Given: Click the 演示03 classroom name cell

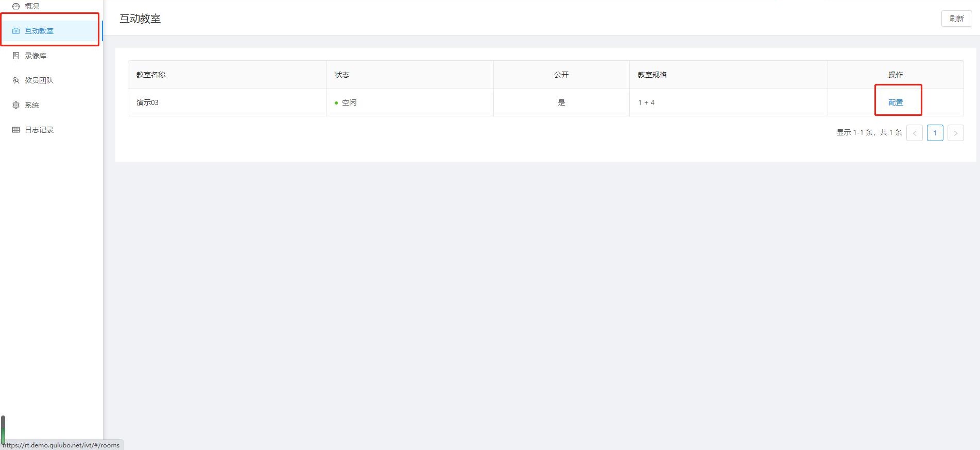Looking at the screenshot, I should [x=227, y=102].
